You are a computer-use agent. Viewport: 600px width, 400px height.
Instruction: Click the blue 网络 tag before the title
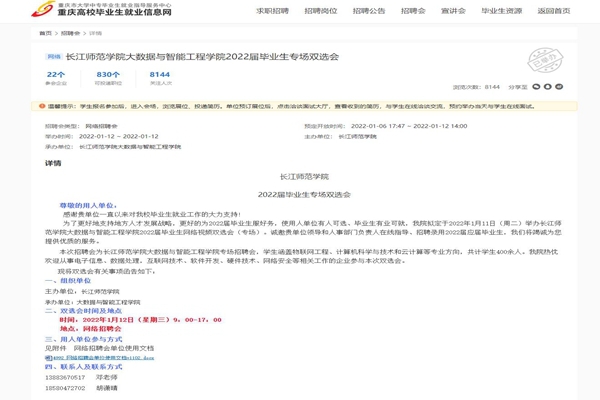click(54, 57)
